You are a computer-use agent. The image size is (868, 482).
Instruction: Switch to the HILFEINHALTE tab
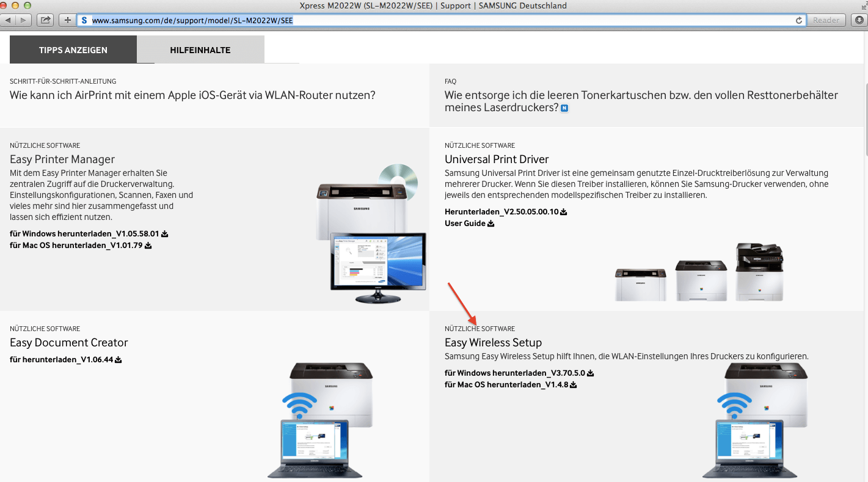pyautogui.click(x=200, y=50)
